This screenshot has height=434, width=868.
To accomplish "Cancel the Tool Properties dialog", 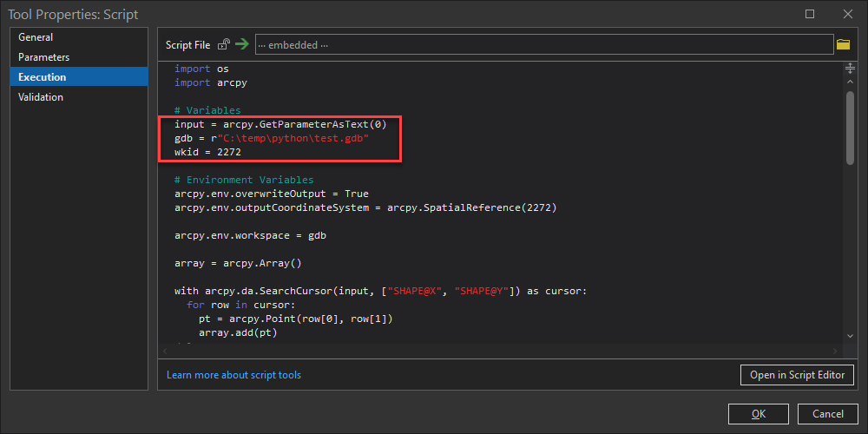I will tap(821, 414).
